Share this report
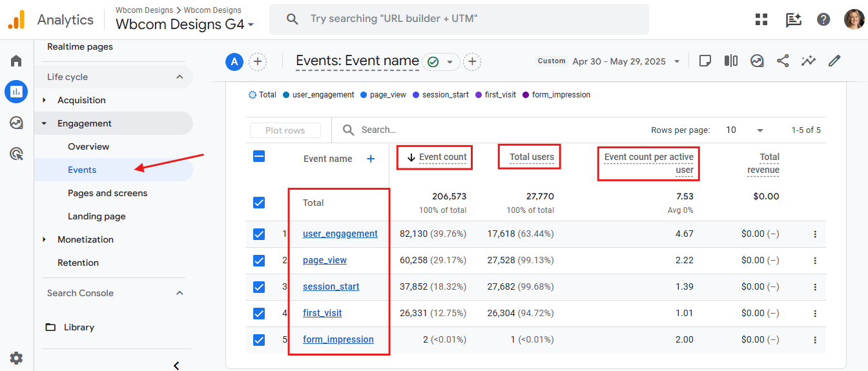868x371 pixels. (x=783, y=61)
